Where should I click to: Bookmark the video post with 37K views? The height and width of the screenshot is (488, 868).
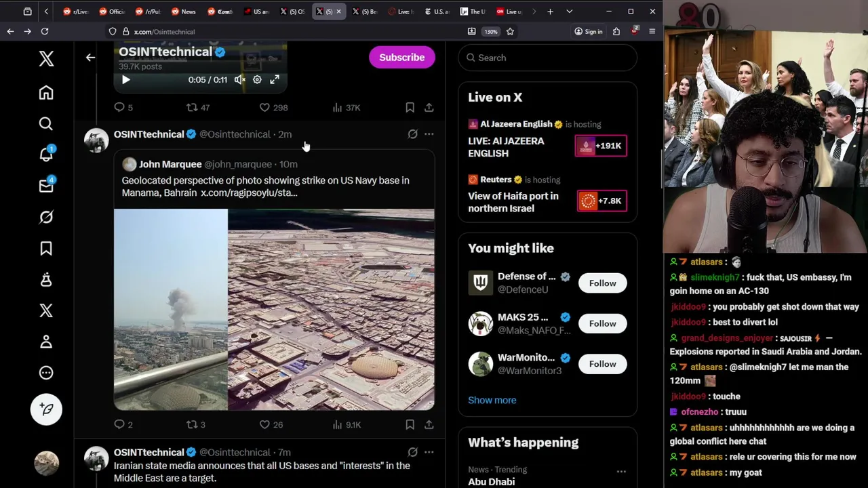pos(410,107)
